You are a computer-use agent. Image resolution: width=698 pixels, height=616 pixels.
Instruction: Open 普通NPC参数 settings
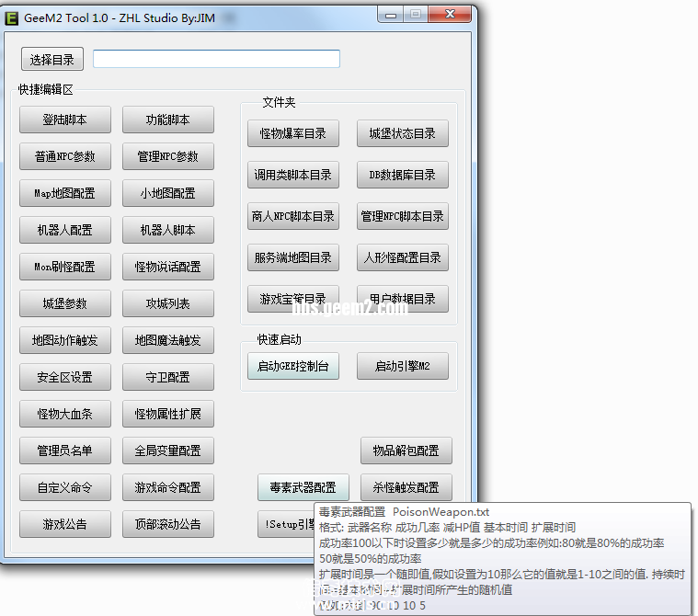[x=65, y=156]
